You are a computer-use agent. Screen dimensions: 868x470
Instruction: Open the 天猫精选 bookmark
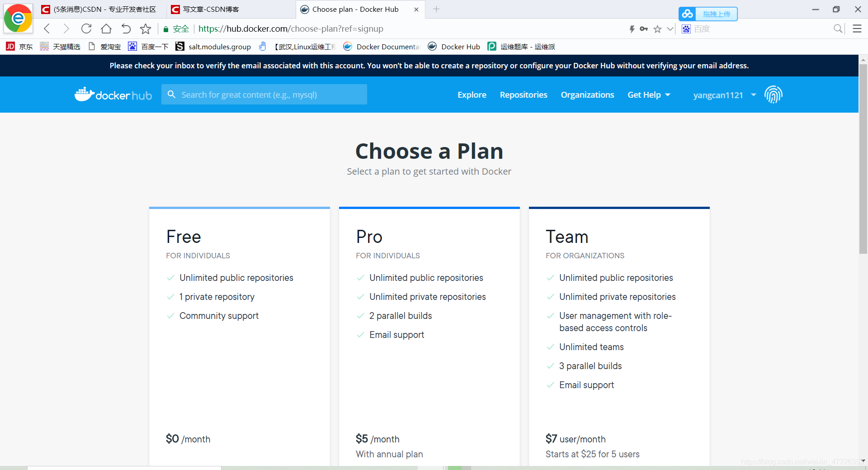tap(60, 47)
